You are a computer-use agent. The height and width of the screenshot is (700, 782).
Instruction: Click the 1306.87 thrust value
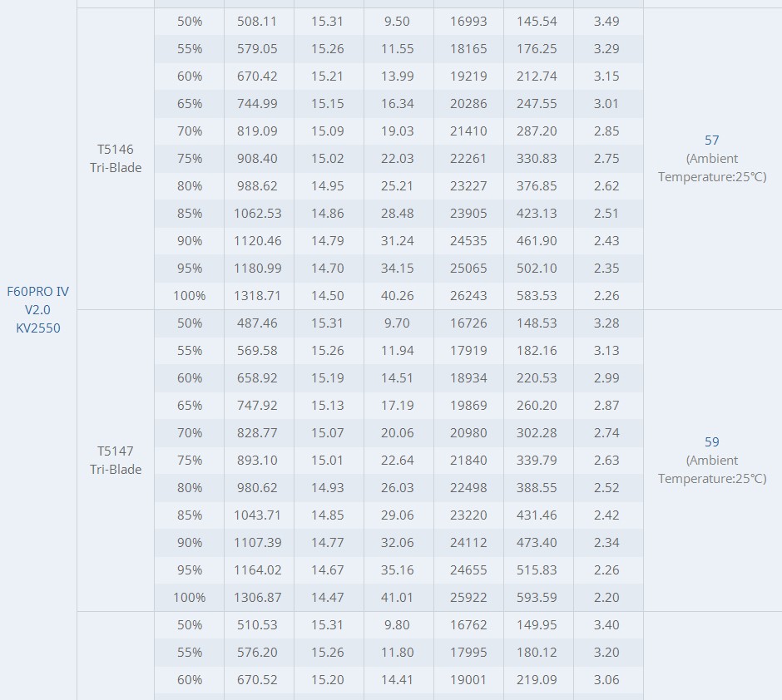258,598
